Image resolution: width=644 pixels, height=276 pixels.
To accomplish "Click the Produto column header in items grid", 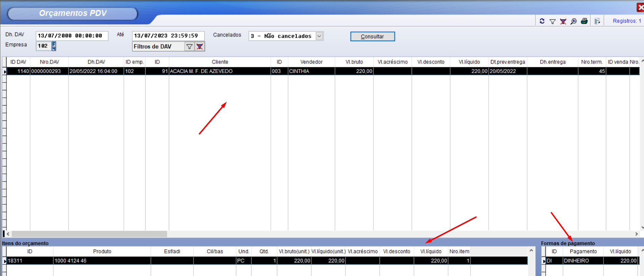I will (102, 251).
